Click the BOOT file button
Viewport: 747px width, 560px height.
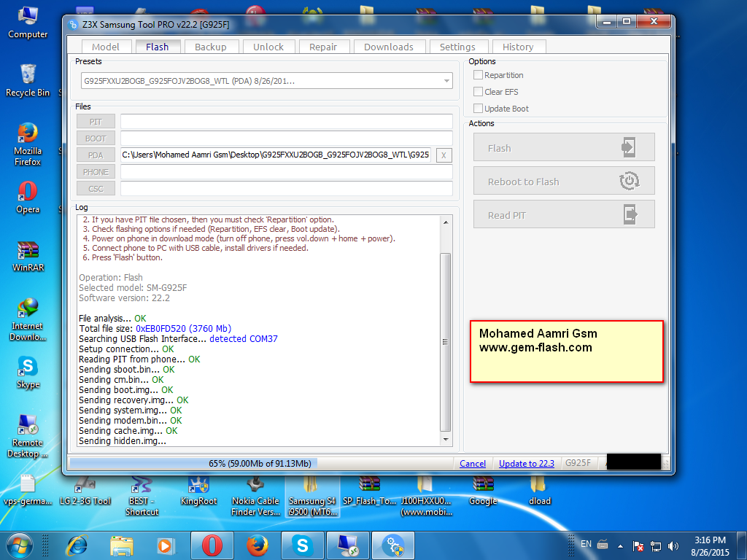point(96,139)
